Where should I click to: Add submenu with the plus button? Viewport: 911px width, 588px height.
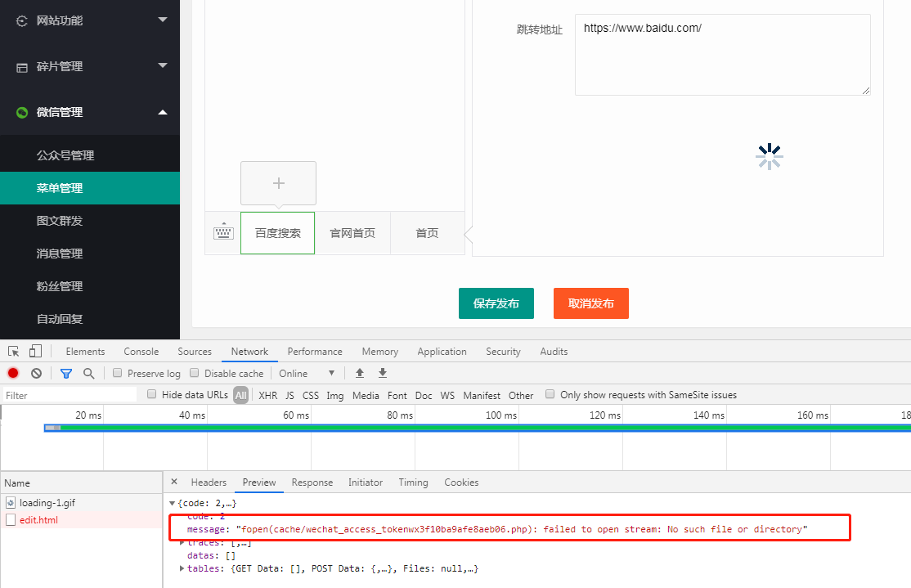click(x=278, y=183)
